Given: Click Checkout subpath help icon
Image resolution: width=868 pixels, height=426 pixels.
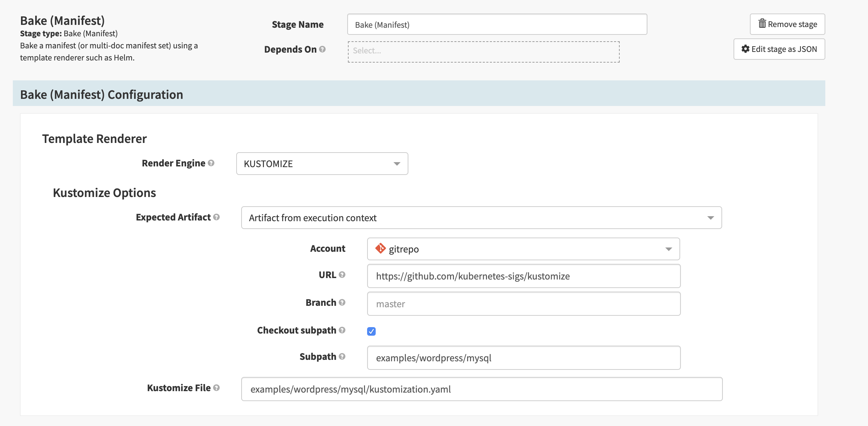Looking at the screenshot, I should pyautogui.click(x=342, y=330).
